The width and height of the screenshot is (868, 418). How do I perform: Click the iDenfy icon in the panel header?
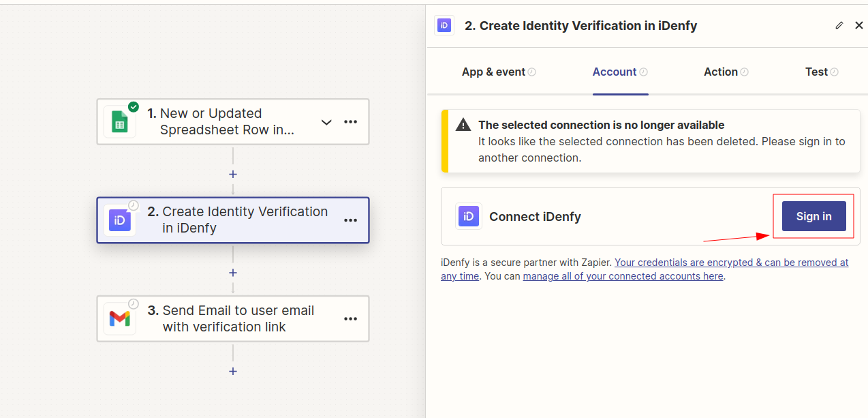(444, 25)
